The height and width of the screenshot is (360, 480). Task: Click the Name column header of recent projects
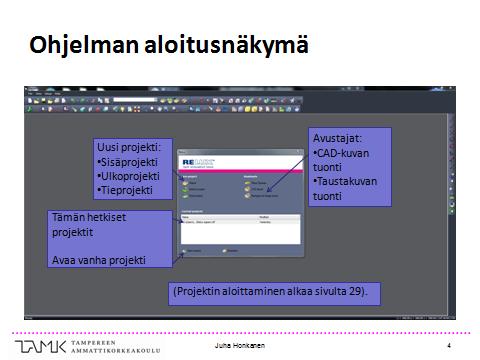[185, 217]
